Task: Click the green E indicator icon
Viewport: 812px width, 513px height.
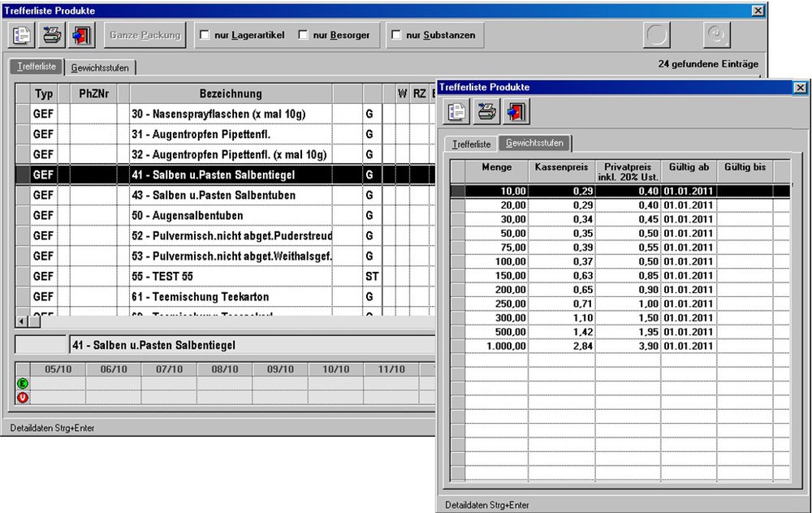Action: tap(23, 384)
